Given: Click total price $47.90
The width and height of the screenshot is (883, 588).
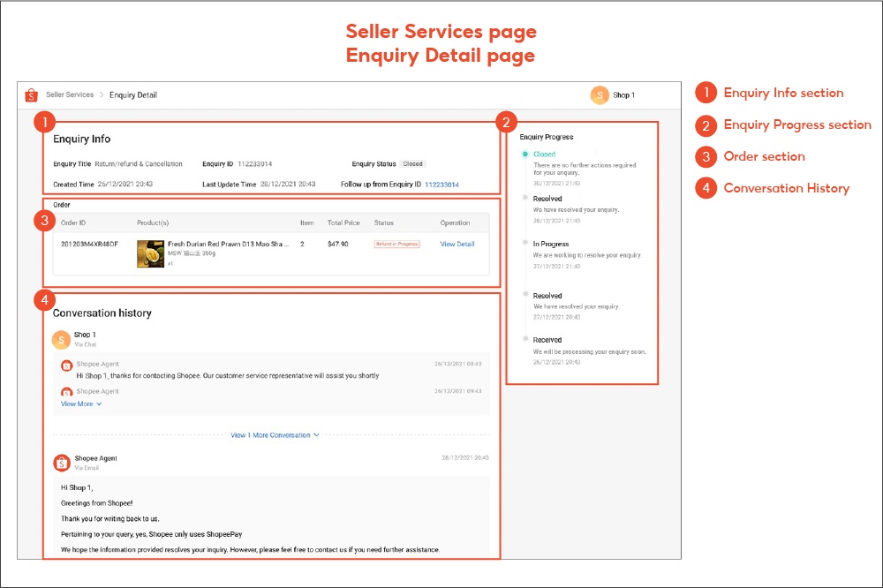Looking at the screenshot, I should (338, 244).
